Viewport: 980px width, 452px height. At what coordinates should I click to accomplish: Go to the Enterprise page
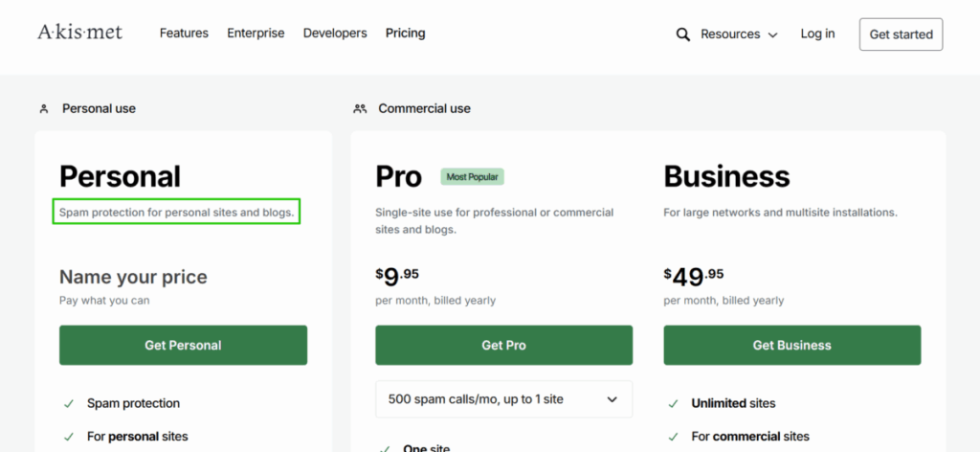tap(256, 34)
